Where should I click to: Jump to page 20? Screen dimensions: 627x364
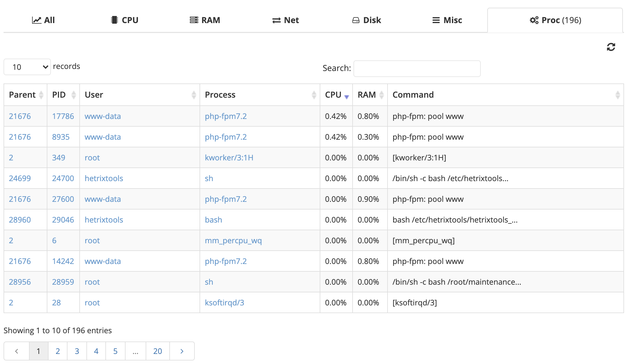(157, 351)
